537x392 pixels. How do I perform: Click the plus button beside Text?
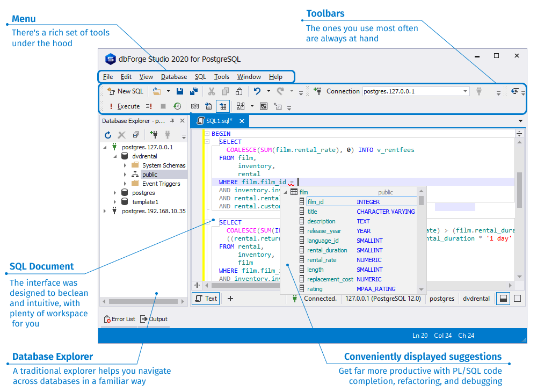click(230, 299)
